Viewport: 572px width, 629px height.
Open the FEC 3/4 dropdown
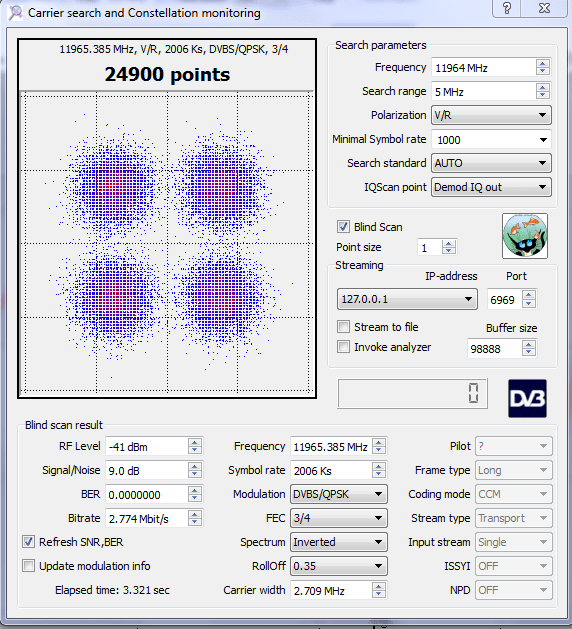click(x=339, y=518)
